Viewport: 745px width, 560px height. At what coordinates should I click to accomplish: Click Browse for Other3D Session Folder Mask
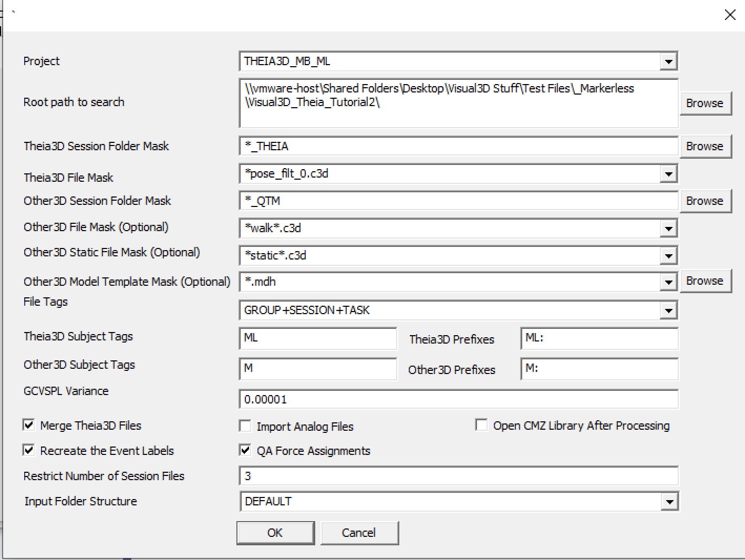(x=705, y=201)
